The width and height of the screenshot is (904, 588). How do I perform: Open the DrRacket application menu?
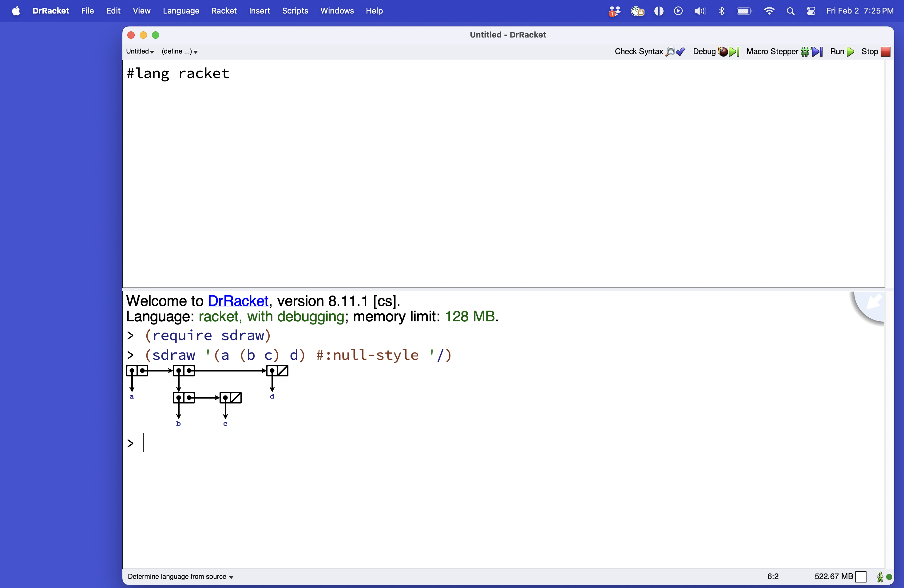pyautogui.click(x=50, y=11)
